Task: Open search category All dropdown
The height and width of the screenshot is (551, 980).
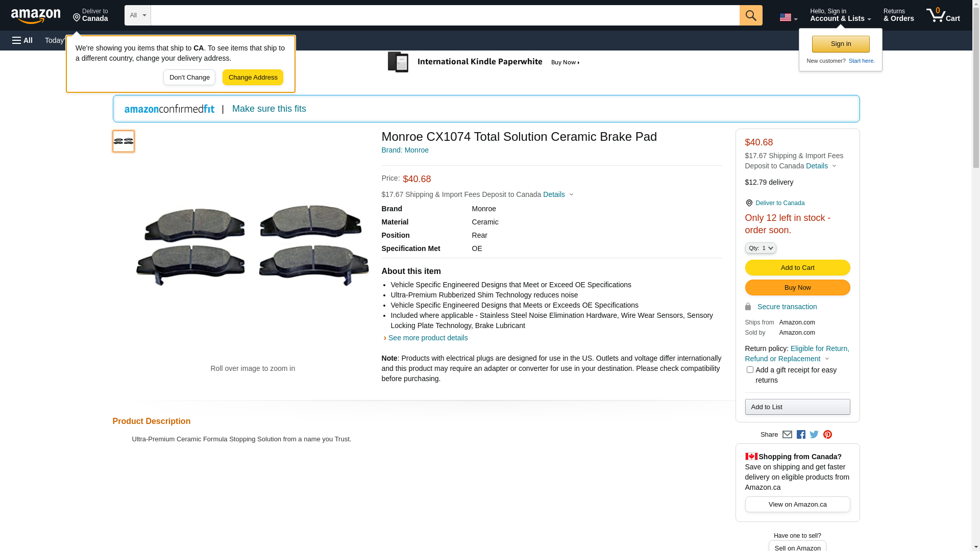Action: (x=137, y=15)
